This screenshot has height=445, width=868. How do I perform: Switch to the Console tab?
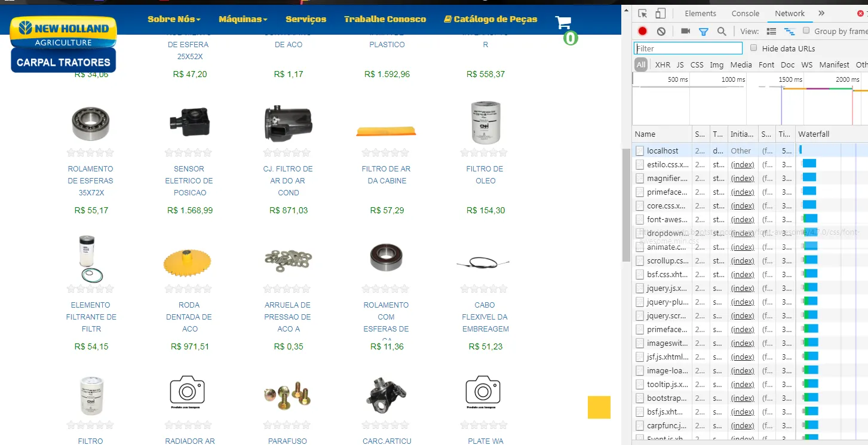[x=746, y=13]
